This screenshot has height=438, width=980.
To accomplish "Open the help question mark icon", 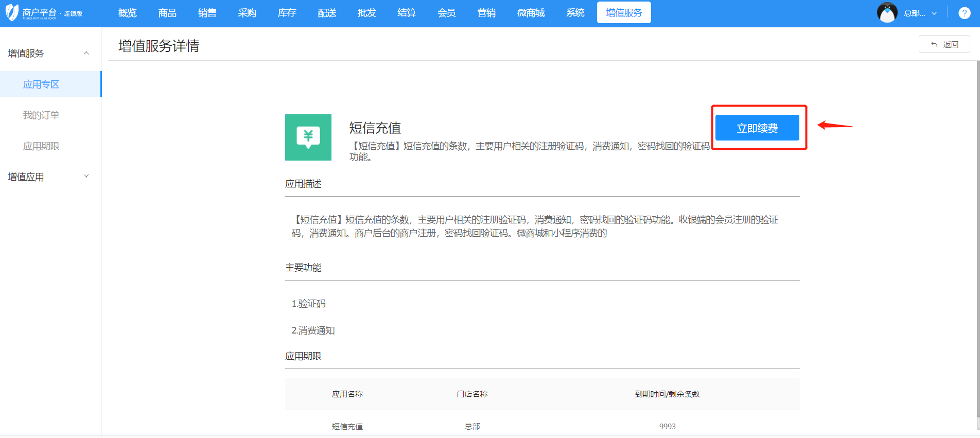I will tap(964, 13).
